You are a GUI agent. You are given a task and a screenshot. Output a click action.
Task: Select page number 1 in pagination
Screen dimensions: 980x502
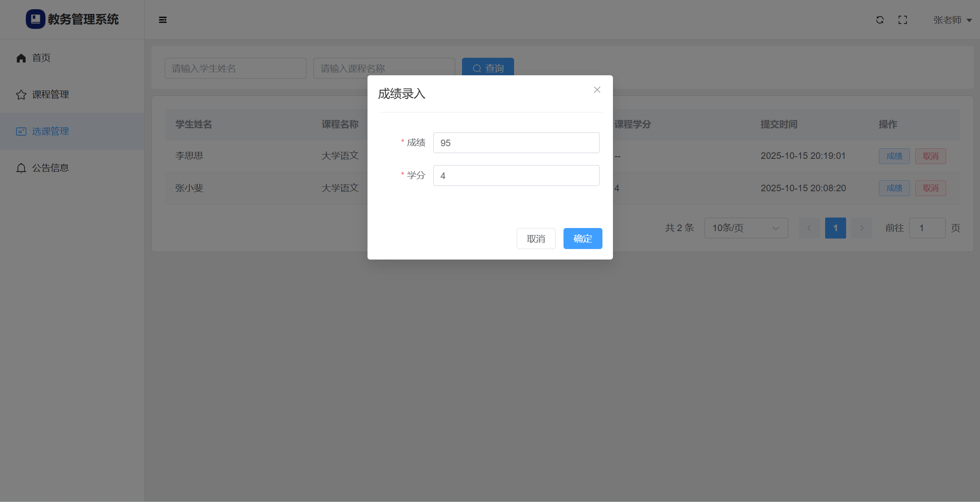(835, 228)
